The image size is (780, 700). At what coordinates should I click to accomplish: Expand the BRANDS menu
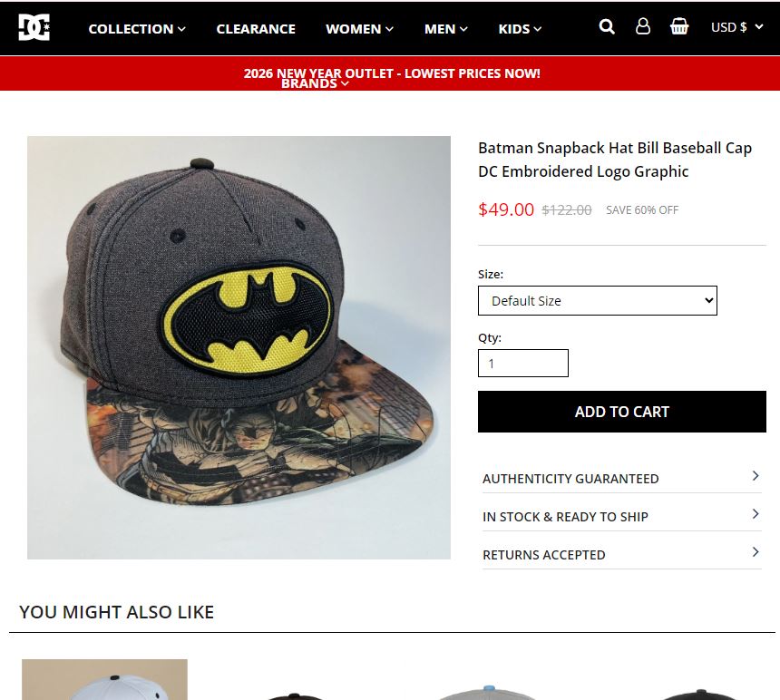315,83
